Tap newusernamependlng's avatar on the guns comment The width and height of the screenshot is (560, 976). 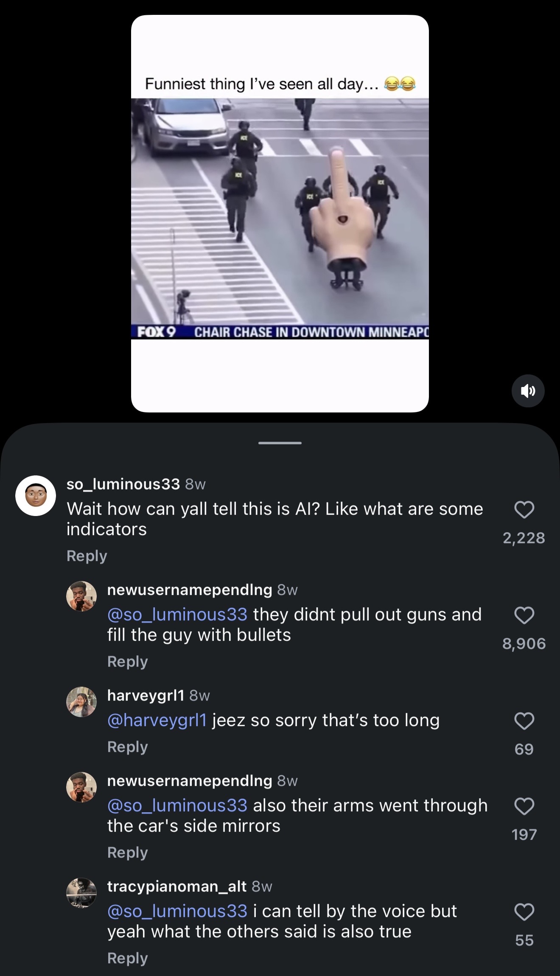(81, 596)
